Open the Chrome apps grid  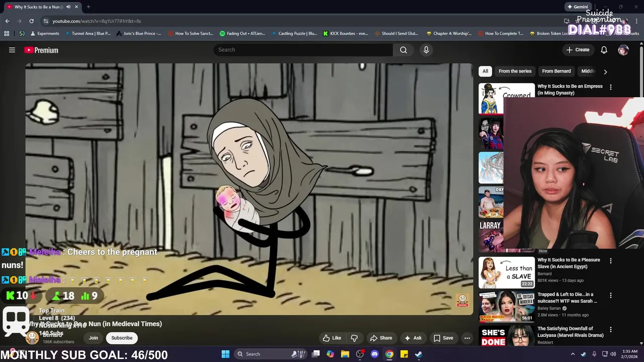[7, 34]
